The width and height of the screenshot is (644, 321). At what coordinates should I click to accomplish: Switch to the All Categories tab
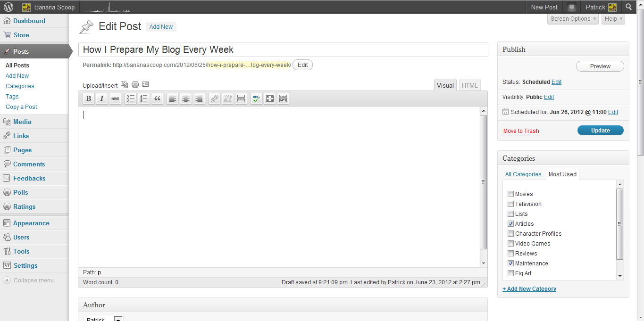coord(523,174)
